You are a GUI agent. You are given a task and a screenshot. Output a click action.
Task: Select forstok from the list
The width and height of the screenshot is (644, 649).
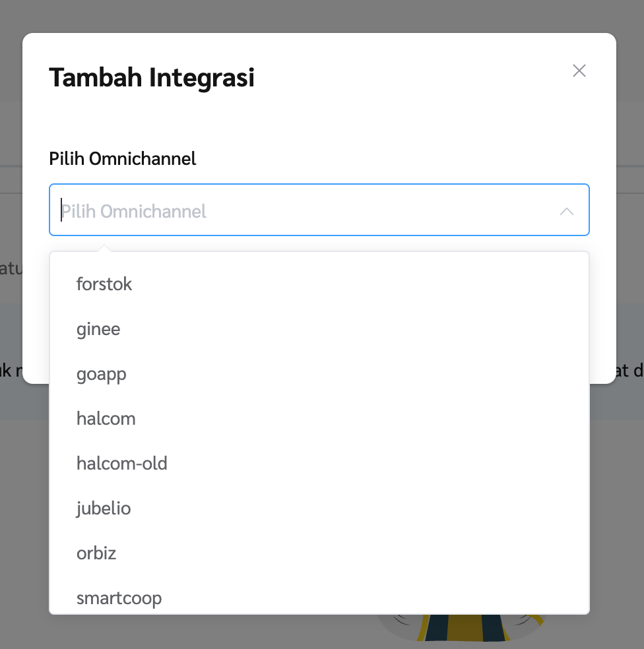[319, 284]
